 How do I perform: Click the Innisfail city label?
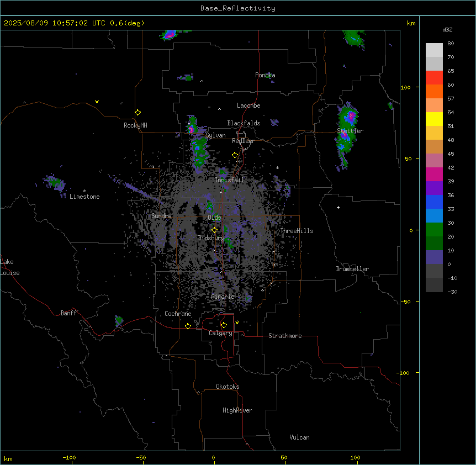coord(229,180)
